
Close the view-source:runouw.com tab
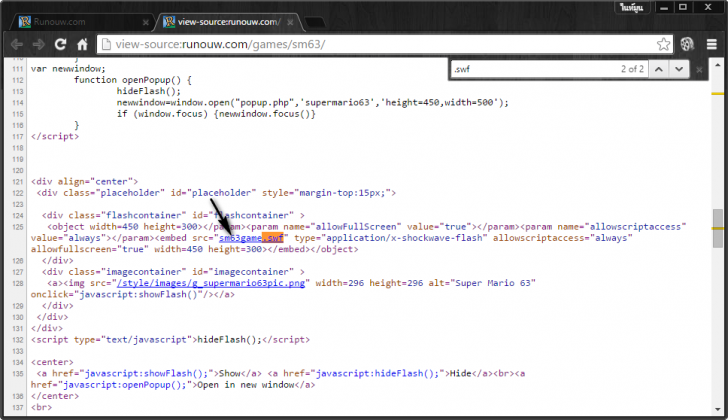[x=290, y=22]
